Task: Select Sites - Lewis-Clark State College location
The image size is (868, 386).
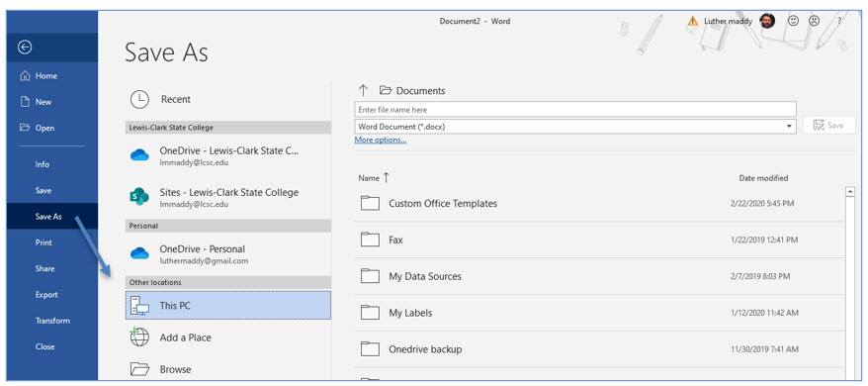Action: click(x=228, y=197)
